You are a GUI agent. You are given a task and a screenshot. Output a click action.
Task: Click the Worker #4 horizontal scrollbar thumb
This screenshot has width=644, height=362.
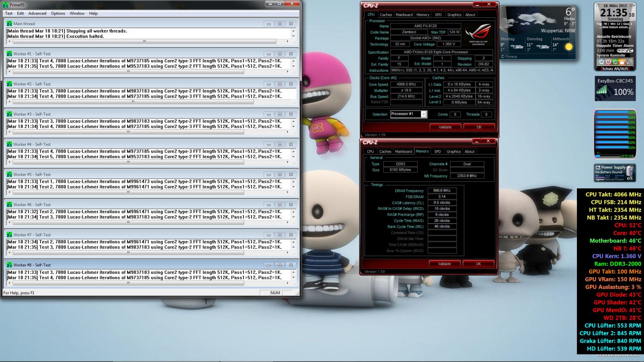click(128, 162)
